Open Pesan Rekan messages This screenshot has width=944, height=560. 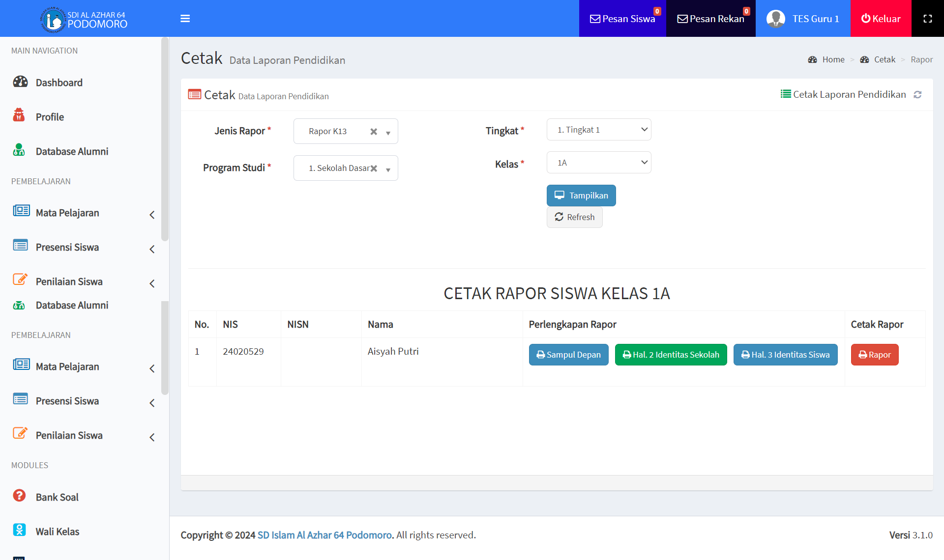710,19
